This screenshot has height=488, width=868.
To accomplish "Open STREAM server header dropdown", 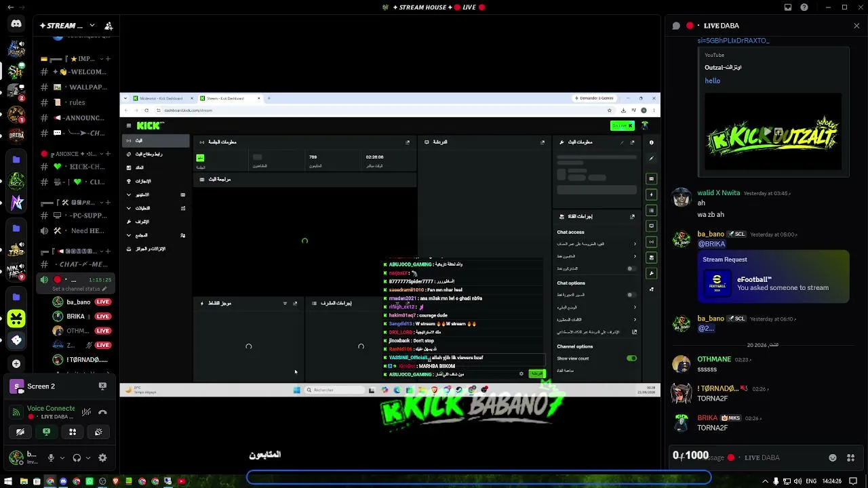I will tap(92, 26).
